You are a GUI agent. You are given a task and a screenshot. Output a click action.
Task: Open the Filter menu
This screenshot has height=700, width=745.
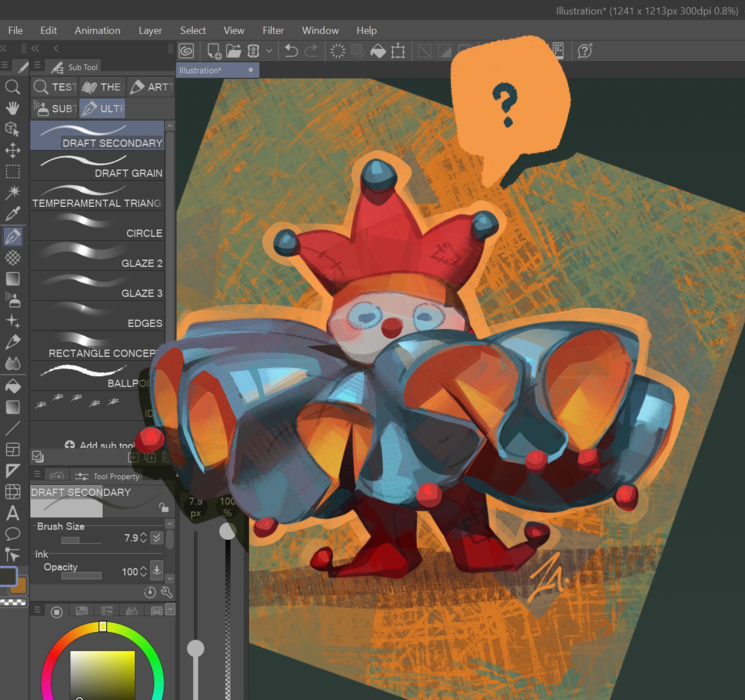pos(273,30)
